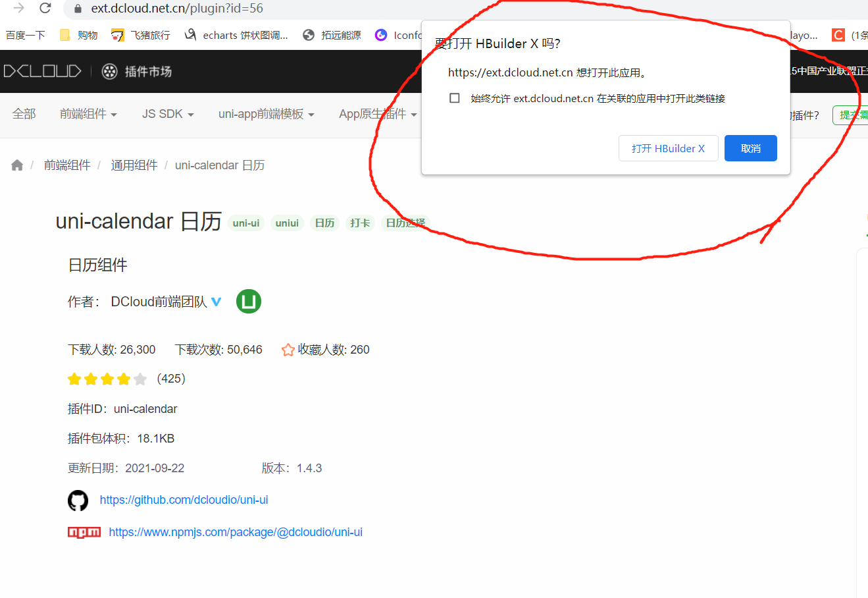The image size is (868, 598).
Task: Open the 插件市场 plugin market icon
Action: tap(109, 71)
